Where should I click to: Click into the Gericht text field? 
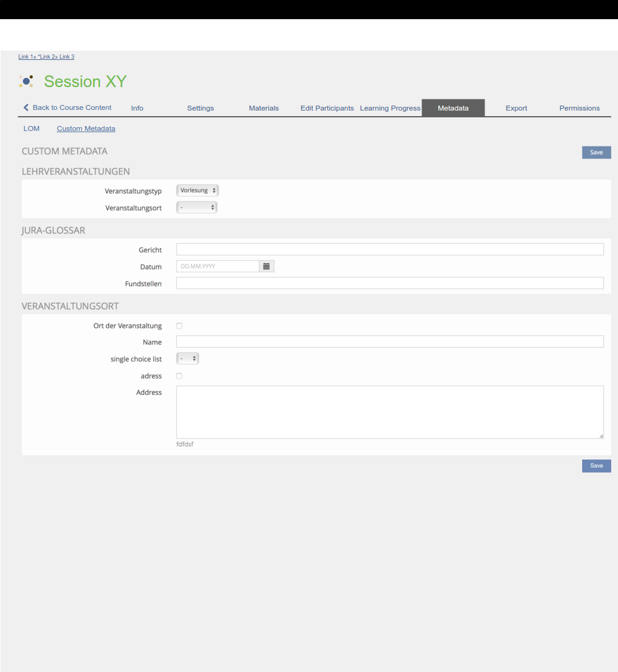pyautogui.click(x=389, y=250)
